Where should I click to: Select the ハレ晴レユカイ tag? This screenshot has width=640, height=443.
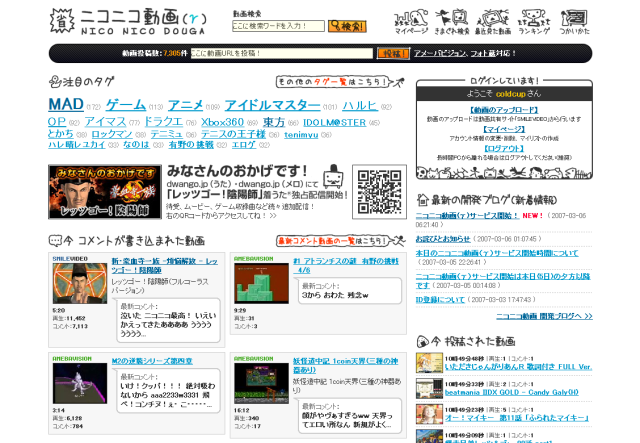coord(77,145)
